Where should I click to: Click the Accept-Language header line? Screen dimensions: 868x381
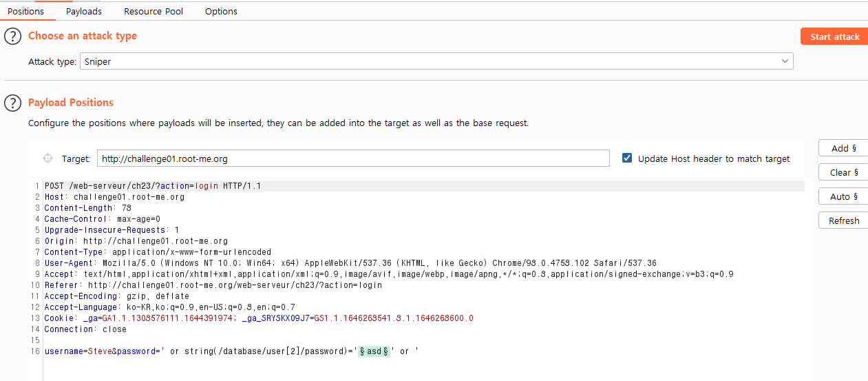click(x=170, y=307)
